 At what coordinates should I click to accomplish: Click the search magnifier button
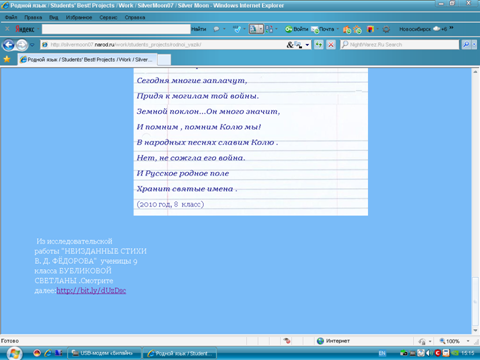tap(466, 45)
